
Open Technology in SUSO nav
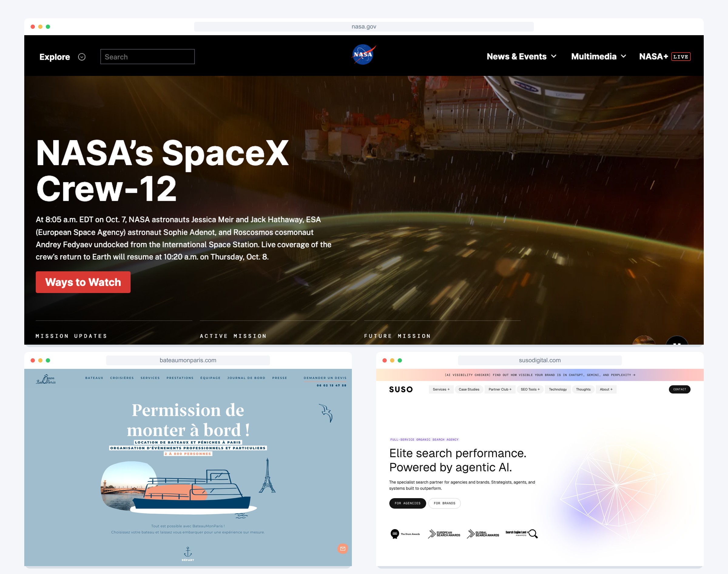tap(558, 390)
